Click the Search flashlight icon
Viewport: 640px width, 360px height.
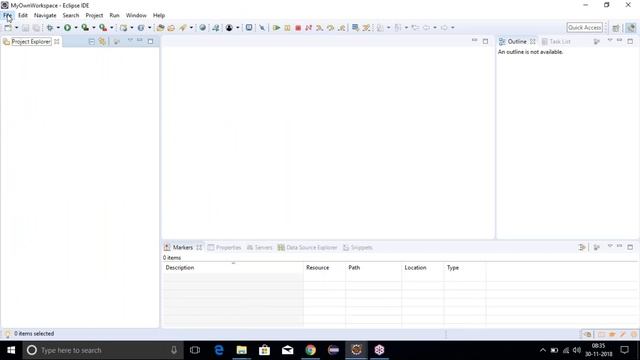[x=183, y=28]
